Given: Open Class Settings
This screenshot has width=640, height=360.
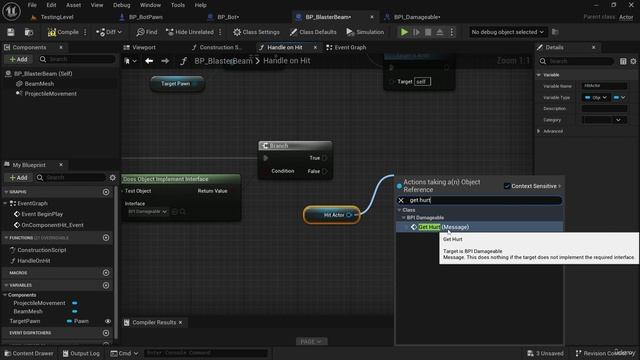Looking at the screenshot, I should tap(256, 32).
